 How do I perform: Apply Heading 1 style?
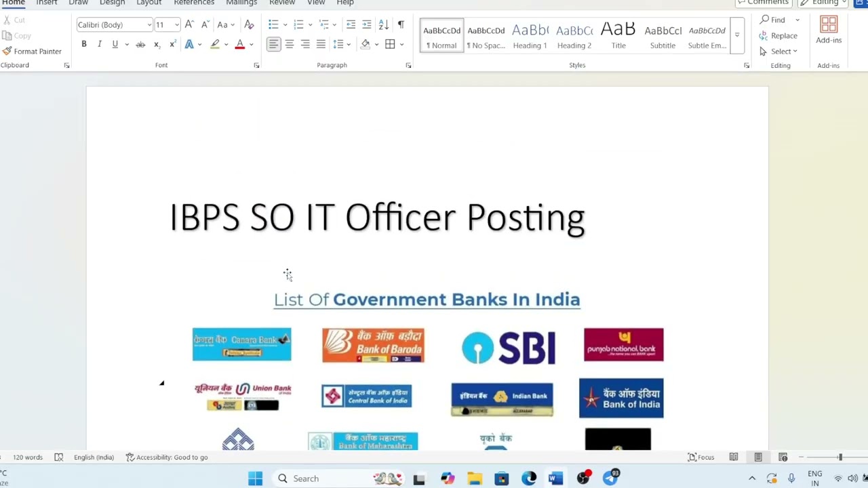(530, 36)
